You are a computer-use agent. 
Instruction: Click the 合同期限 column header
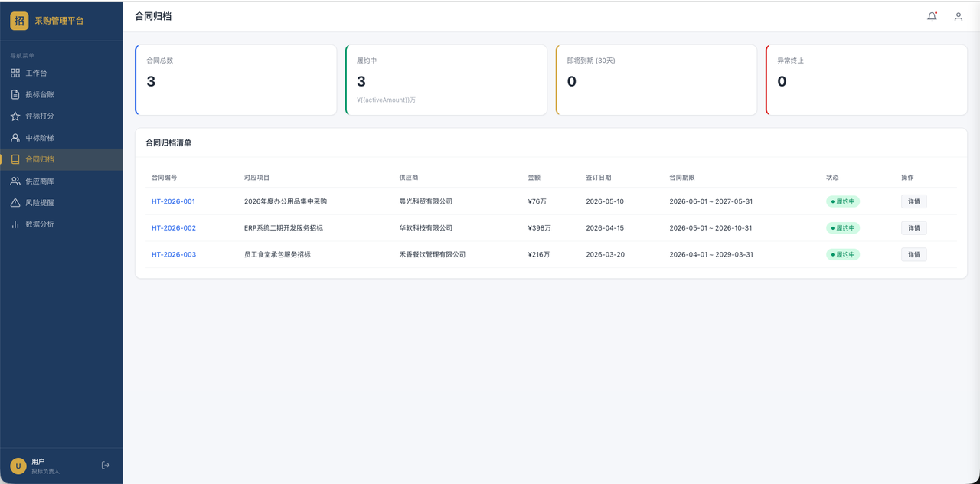pos(682,178)
